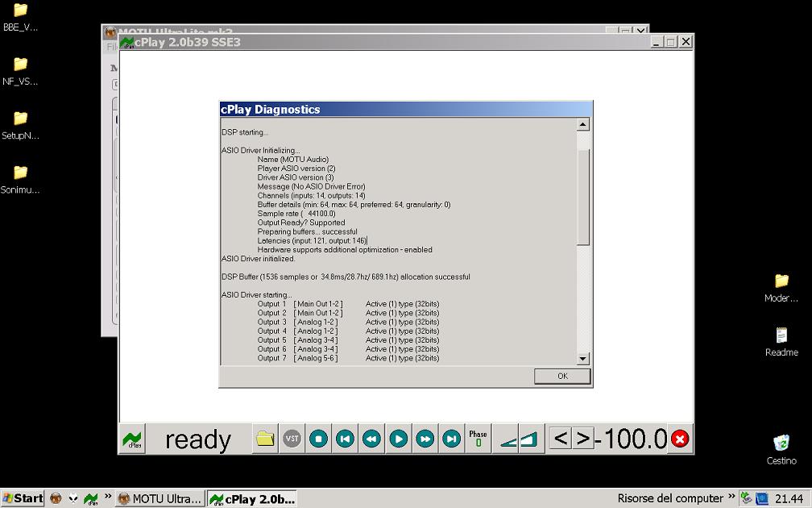Skip to next track

452,439
